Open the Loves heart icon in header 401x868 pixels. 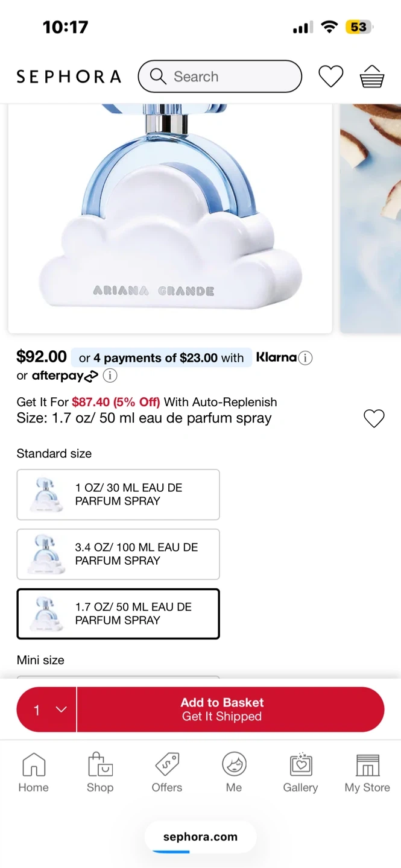tap(330, 77)
